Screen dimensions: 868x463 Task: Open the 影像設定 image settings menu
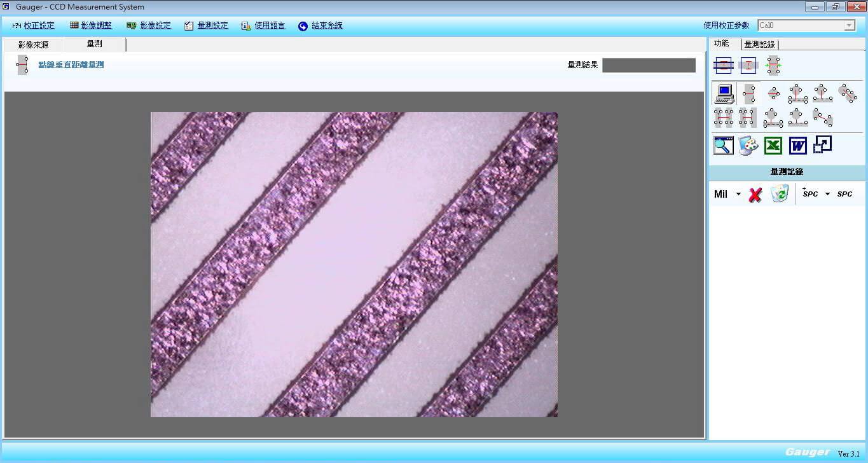point(149,25)
